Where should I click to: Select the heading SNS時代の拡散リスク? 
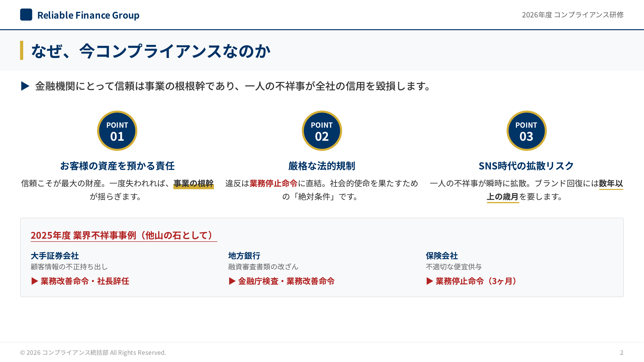[x=526, y=166]
